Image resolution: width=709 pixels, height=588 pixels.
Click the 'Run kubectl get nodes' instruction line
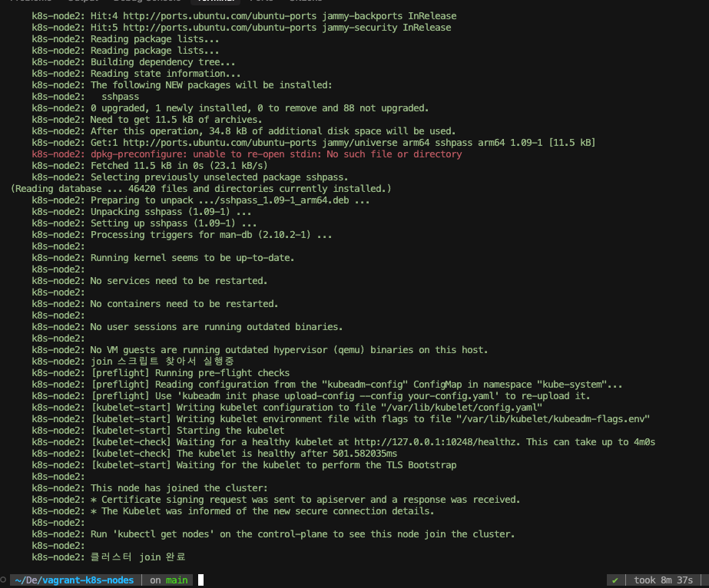[x=273, y=534]
